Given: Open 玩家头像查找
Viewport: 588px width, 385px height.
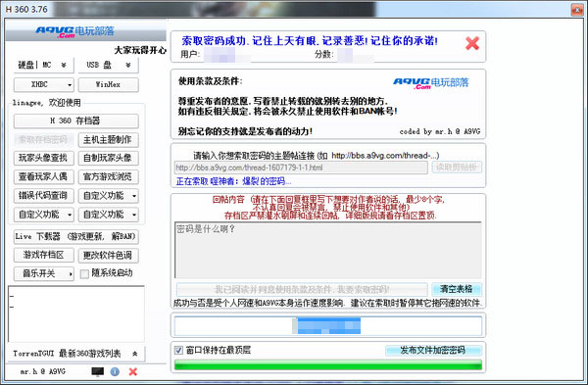Looking at the screenshot, I should pyautogui.click(x=43, y=158).
